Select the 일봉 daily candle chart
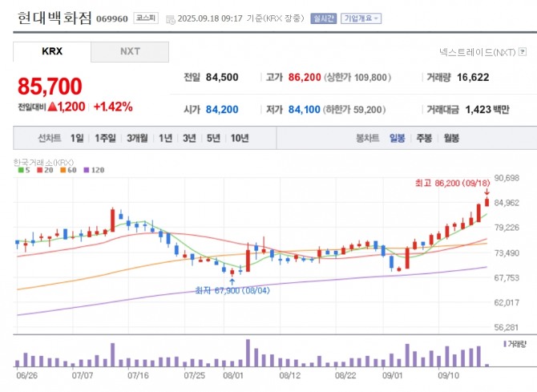This screenshot has width=537, height=392. coord(398,138)
